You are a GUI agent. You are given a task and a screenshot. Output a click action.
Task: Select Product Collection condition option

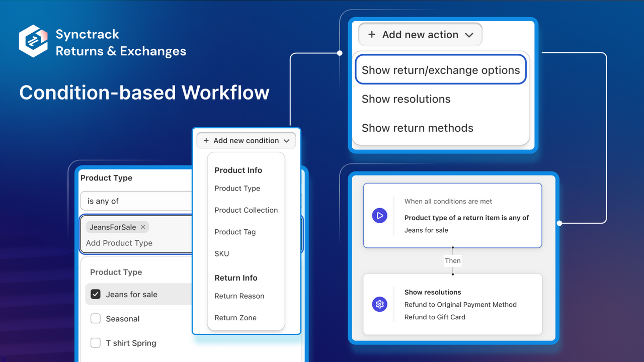(246, 210)
